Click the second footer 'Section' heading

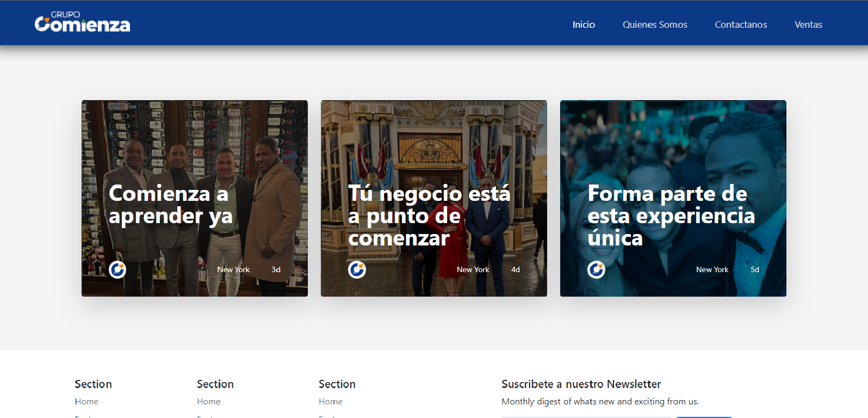click(x=215, y=384)
